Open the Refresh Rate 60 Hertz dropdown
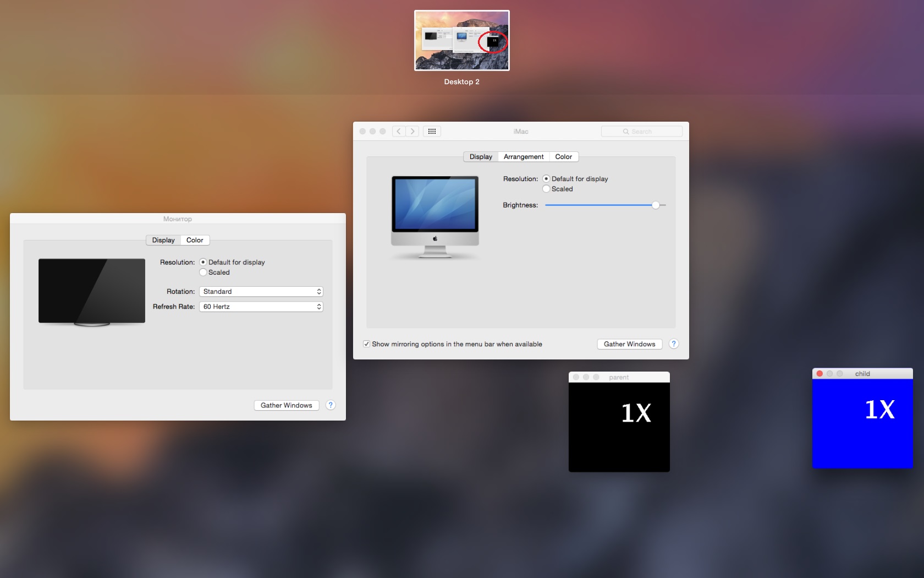 pos(261,307)
